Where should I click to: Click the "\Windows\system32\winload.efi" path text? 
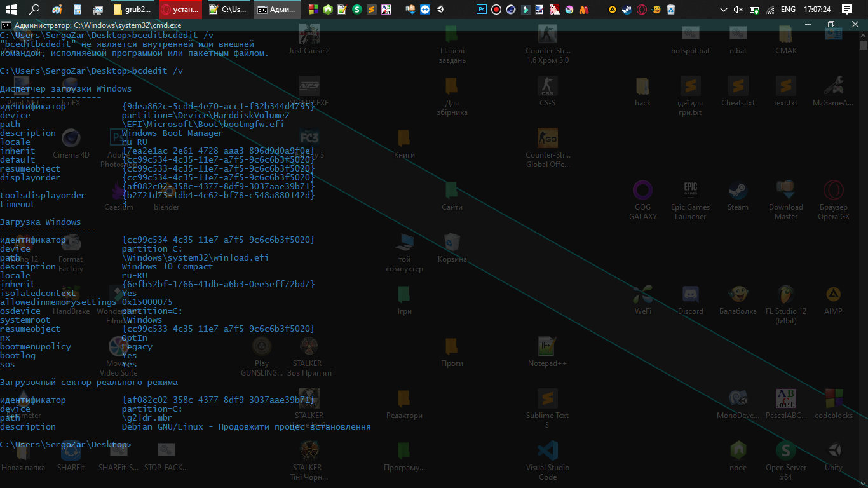(195, 258)
